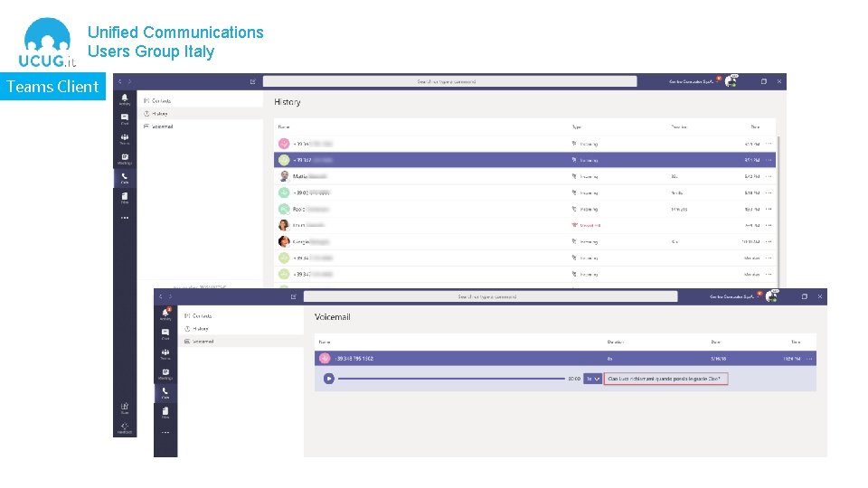Sort by the Duration column header in Voicemail
868x488 pixels.
[615, 342]
